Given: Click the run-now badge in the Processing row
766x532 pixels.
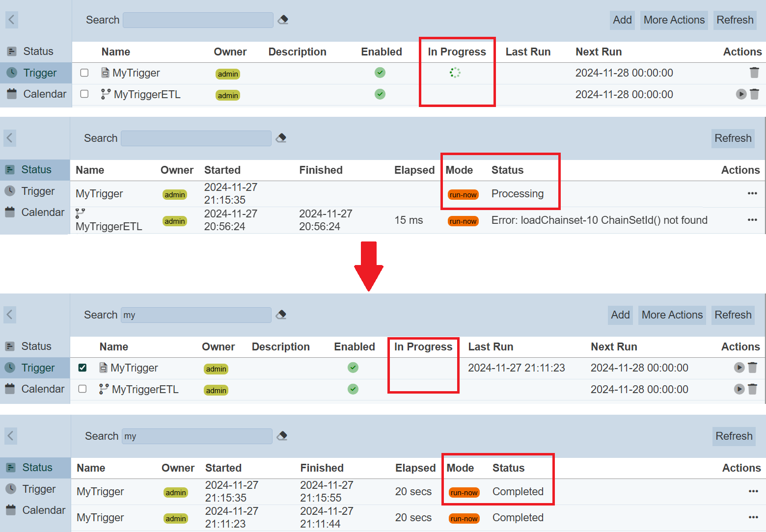Looking at the screenshot, I should pyautogui.click(x=463, y=195).
